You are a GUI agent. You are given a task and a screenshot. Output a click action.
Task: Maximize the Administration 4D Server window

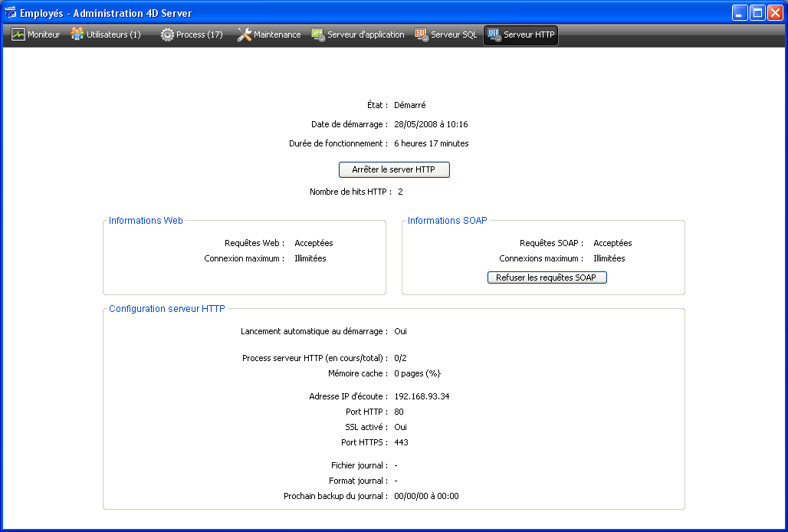pos(758,12)
